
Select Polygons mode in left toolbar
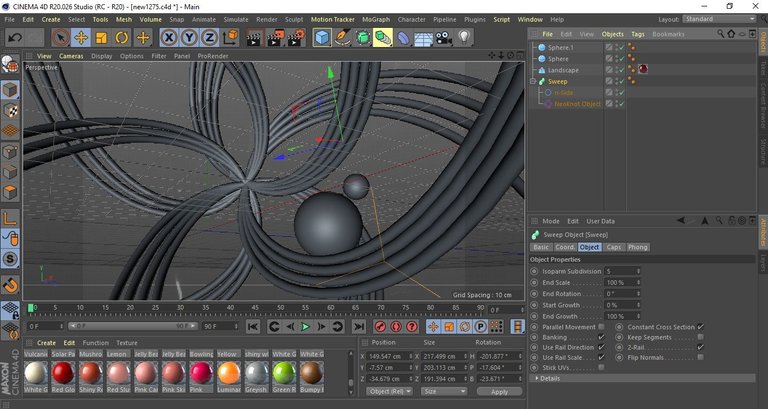tap(10, 192)
